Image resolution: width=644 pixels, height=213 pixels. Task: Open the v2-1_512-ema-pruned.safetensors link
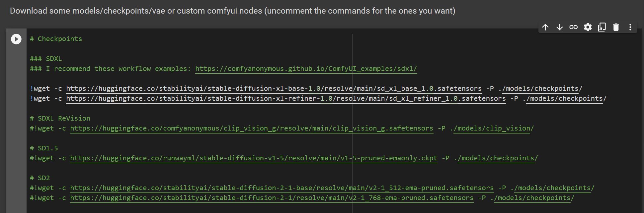[x=282, y=188]
